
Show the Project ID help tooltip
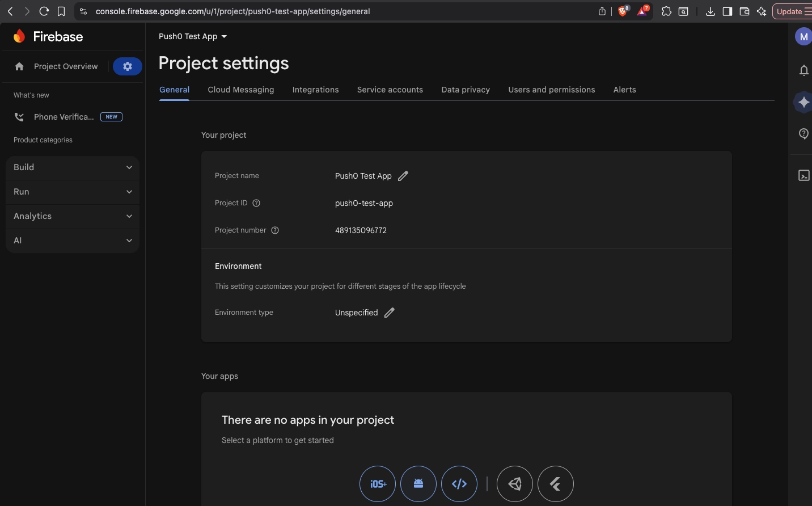coord(256,203)
